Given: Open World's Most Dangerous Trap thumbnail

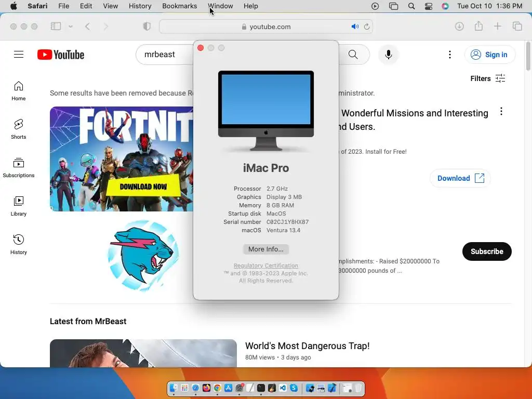Looking at the screenshot, I should [143, 353].
